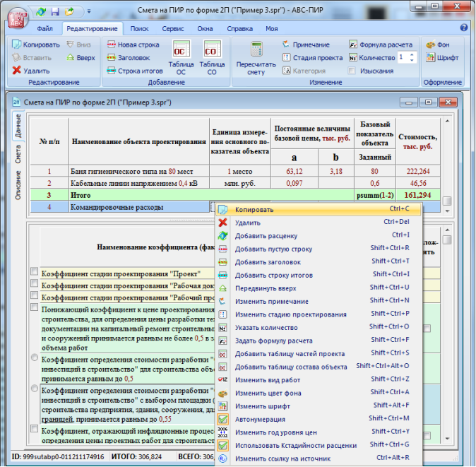Check the инфляционные процессы coefficient checkbox
The width and height of the screenshot is (476, 467).
click(35, 428)
